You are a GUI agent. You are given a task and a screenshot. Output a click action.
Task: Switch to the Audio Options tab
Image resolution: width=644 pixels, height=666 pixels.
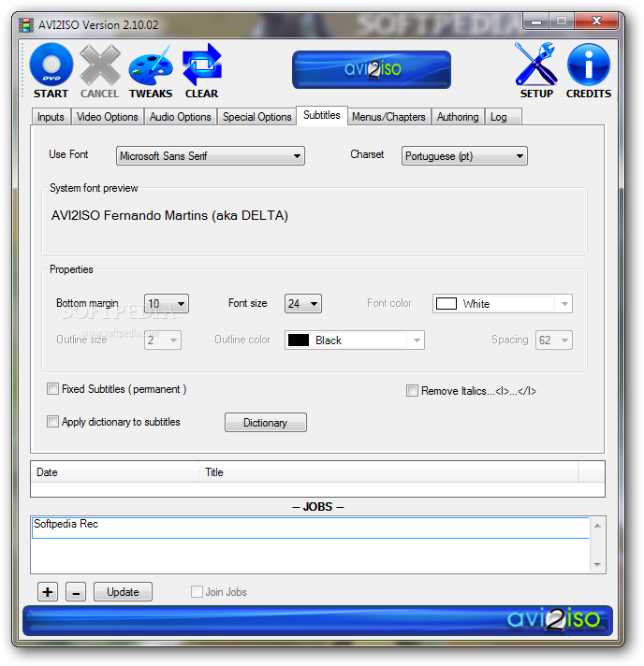[181, 117]
